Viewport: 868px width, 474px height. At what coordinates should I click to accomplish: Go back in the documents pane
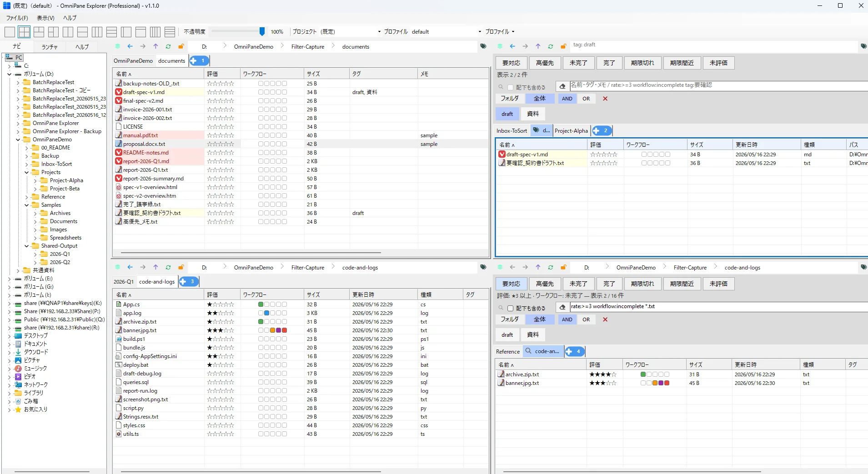(x=130, y=46)
